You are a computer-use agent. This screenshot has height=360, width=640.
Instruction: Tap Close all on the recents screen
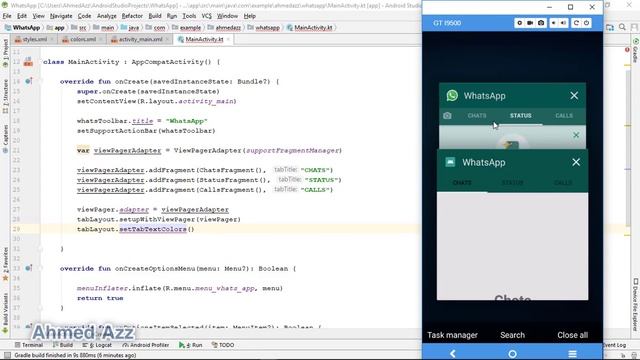573,335
